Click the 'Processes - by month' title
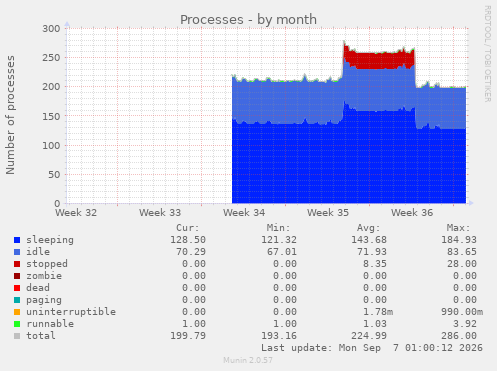 (248, 20)
